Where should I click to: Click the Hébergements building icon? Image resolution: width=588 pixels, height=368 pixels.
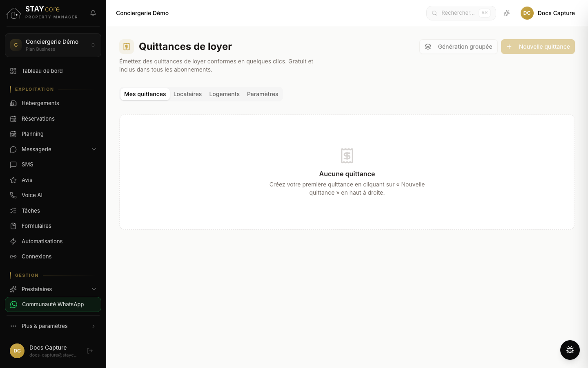point(13,103)
